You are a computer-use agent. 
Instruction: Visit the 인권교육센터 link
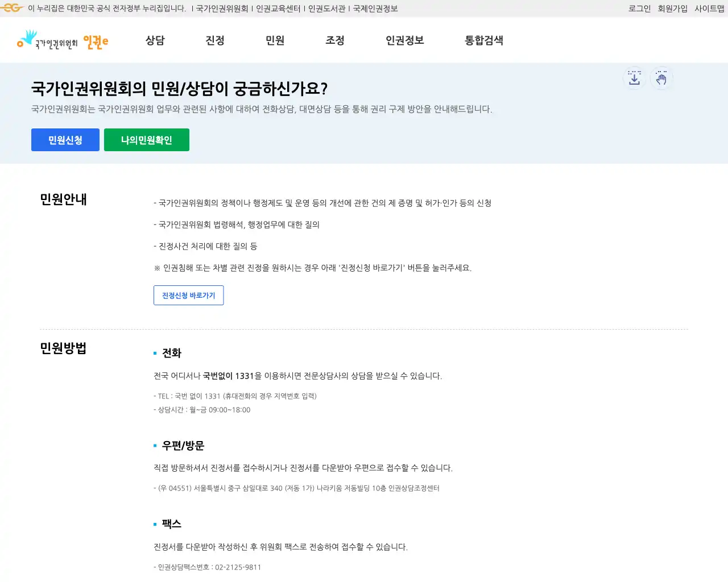pos(279,8)
